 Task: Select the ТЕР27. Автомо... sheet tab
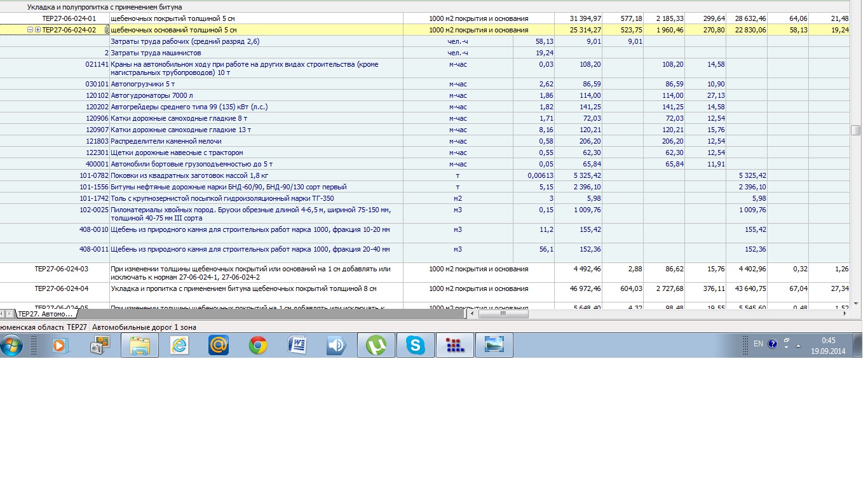pos(46,314)
